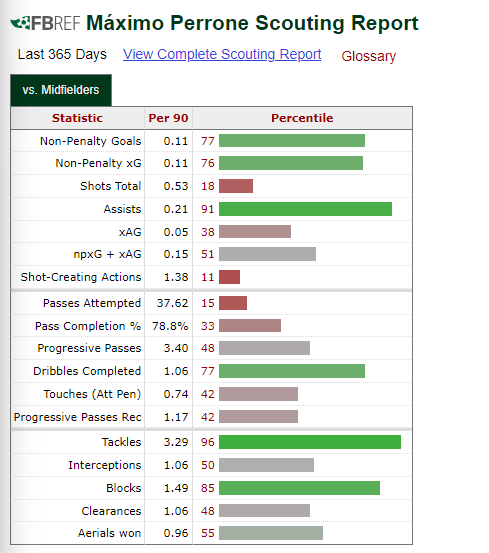489x553 pixels.
Task: Select the vs. Midfielders tab
Action: coord(61,90)
